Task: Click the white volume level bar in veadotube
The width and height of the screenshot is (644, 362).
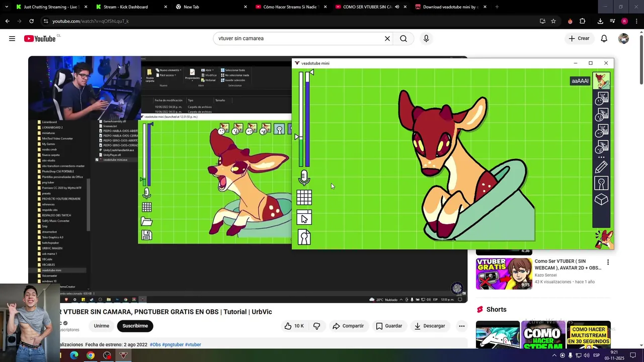Action: (x=301, y=119)
